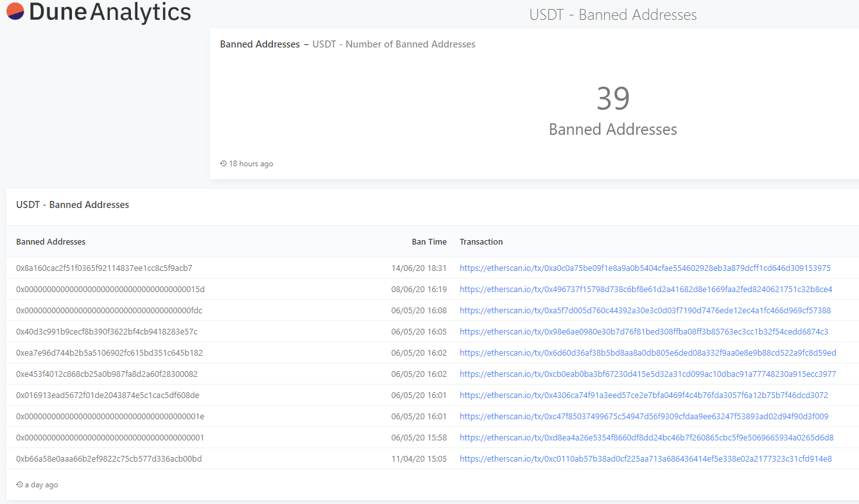The width and height of the screenshot is (859, 504).
Task: Sort by the 'Transaction' column header
Action: [x=482, y=242]
